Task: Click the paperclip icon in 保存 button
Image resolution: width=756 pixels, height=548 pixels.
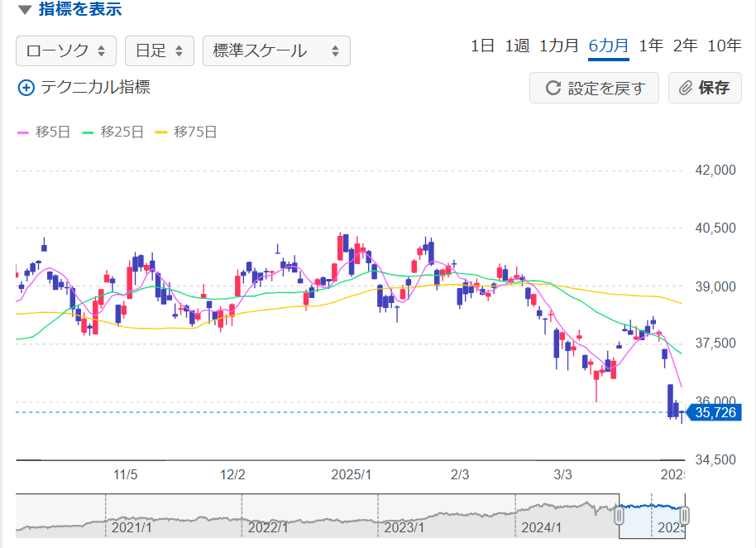Action: (685, 88)
